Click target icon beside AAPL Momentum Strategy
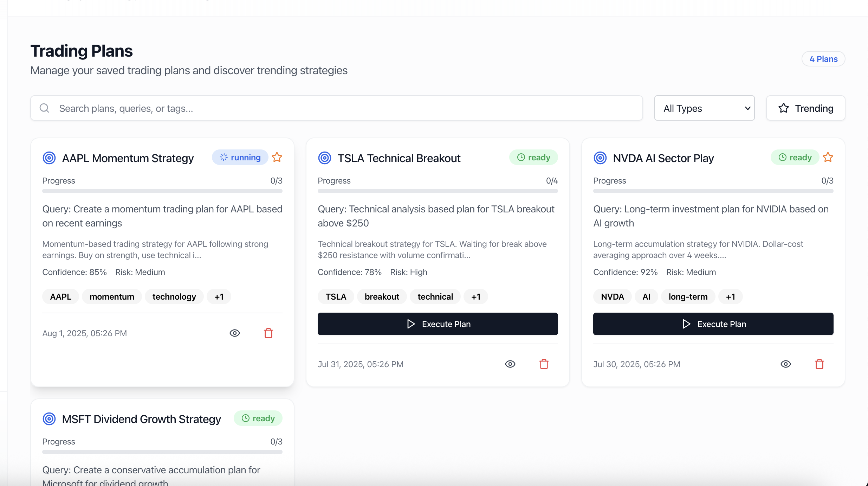The height and width of the screenshot is (486, 868). click(49, 158)
